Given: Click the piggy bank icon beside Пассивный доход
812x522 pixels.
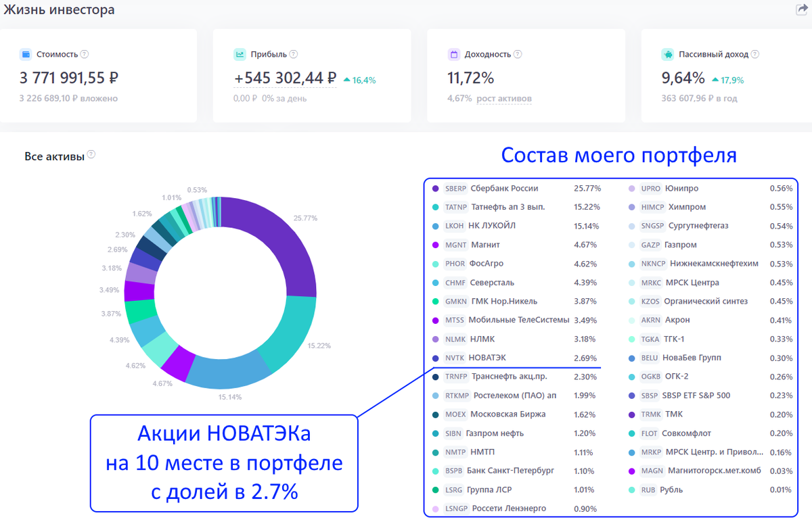Looking at the screenshot, I should (x=667, y=54).
